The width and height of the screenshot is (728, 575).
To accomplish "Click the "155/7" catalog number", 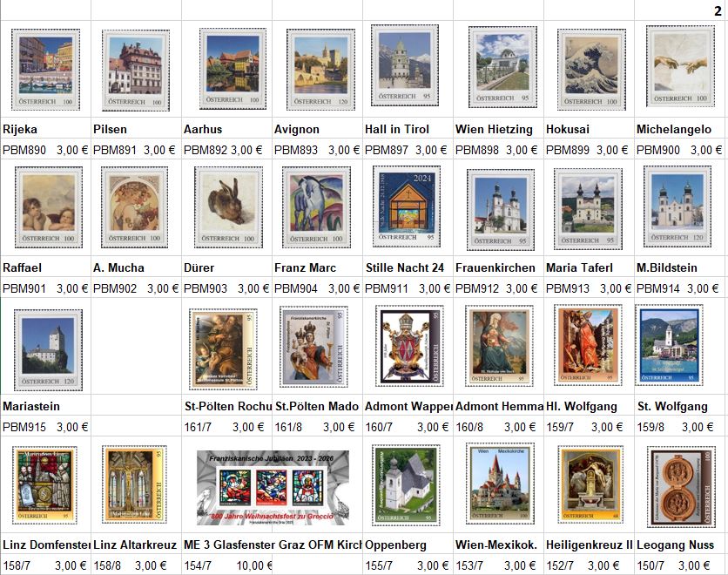I will (x=379, y=565).
